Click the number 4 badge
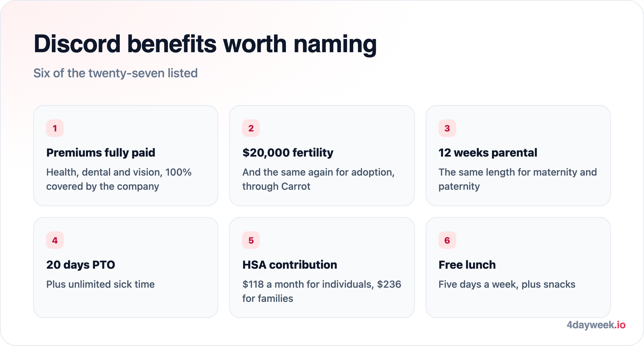The width and height of the screenshot is (644, 346). coord(55,240)
